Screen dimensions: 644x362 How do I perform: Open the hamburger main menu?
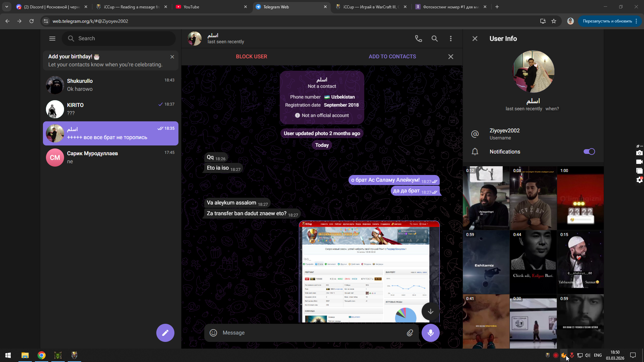52,39
